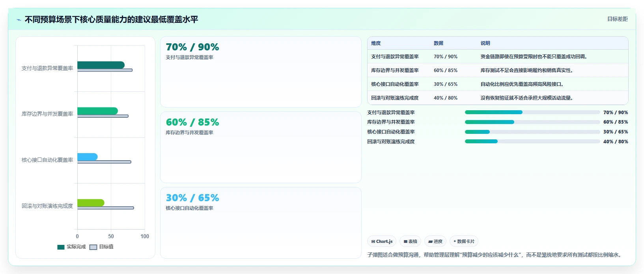This screenshot has width=644, height=274.
Task: Click the 50 tick on the chart x-axis
Action: point(111,236)
